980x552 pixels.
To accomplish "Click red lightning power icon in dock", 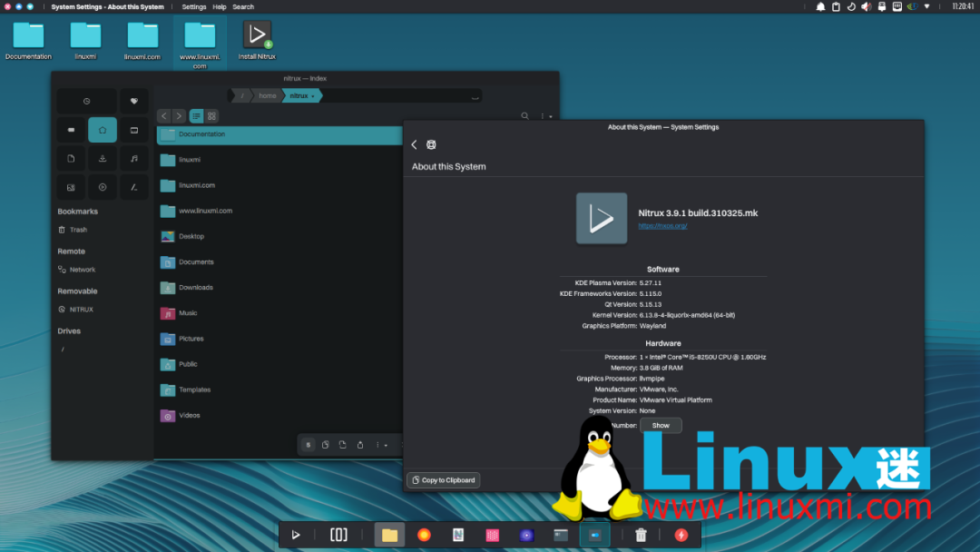I will coord(681,535).
